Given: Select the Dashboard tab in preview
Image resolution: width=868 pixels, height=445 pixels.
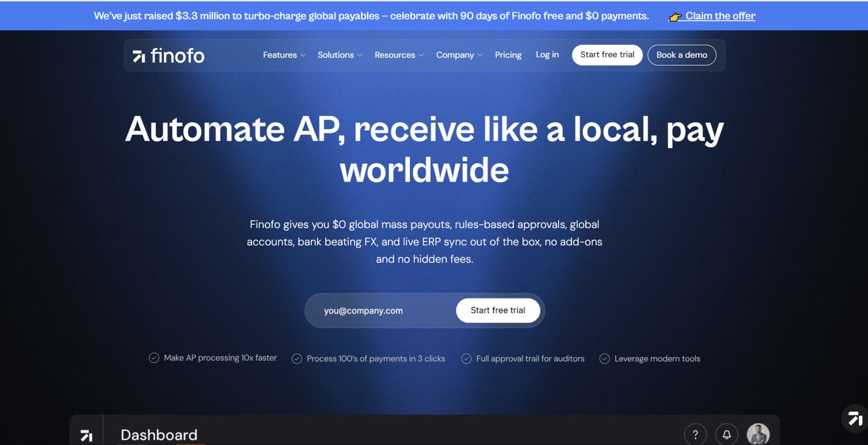Looking at the screenshot, I should click(159, 435).
